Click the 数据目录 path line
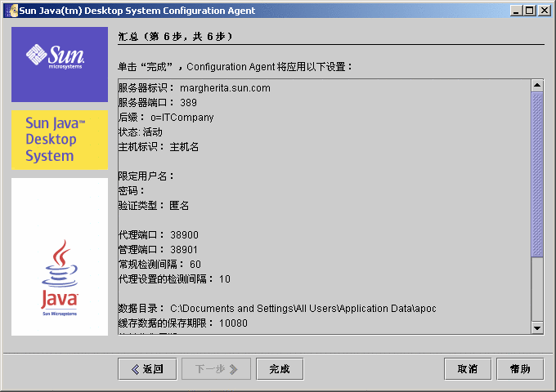The height and width of the screenshot is (392, 556). click(x=277, y=309)
